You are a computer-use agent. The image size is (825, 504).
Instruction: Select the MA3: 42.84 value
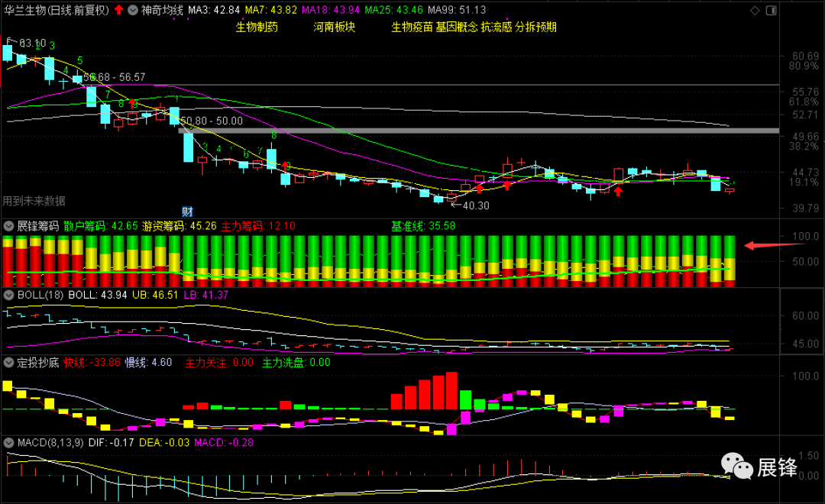pos(214,10)
